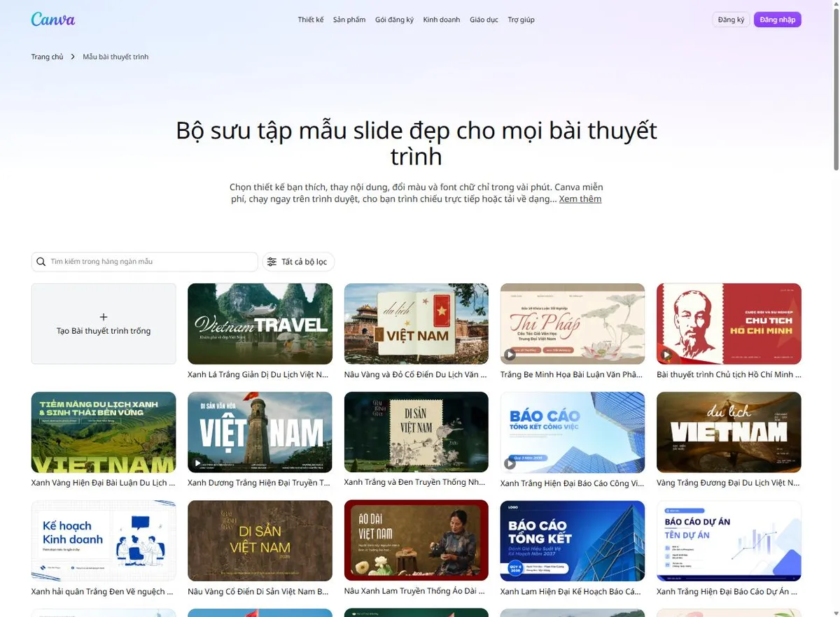The width and height of the screenshot is (840, 617).
Task: Click title Xanh Dương Trắng Hiện Đại Truyền
Action: tap(259, 483)
